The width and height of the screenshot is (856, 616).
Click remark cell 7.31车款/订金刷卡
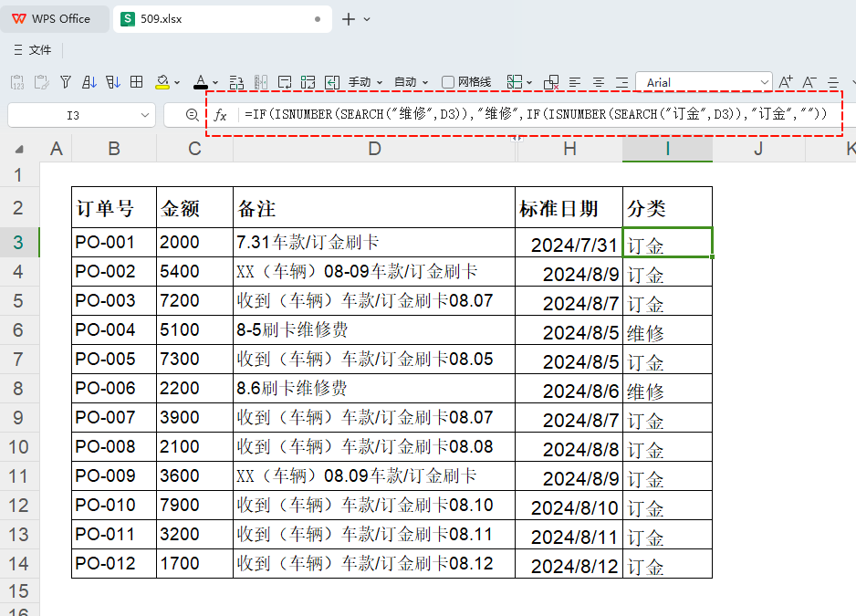[374, 243]
